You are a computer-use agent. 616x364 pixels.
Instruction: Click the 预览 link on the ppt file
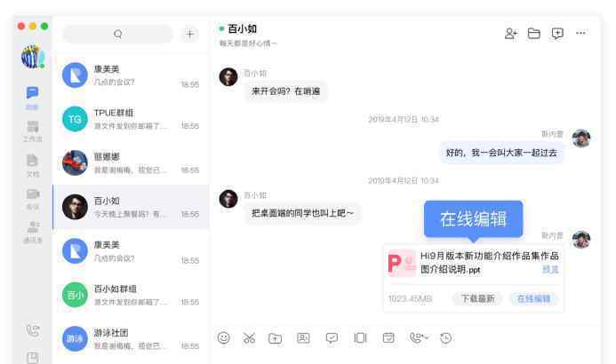coord(550,270)
